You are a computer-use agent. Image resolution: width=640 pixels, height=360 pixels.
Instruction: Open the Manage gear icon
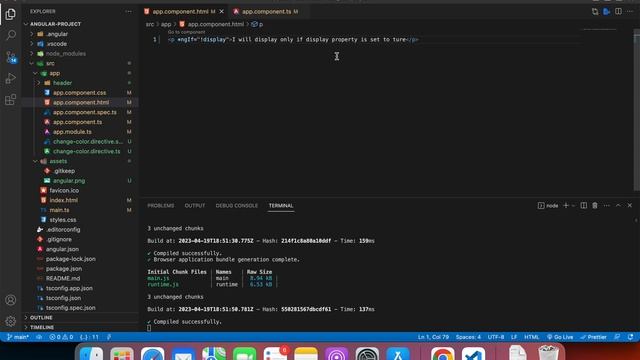coord(11,321)
